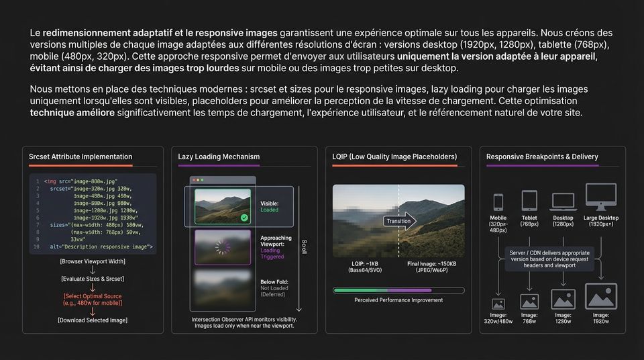Click the Download Selected Image step
Screen dimensions: 644x360
pos(93,320)
